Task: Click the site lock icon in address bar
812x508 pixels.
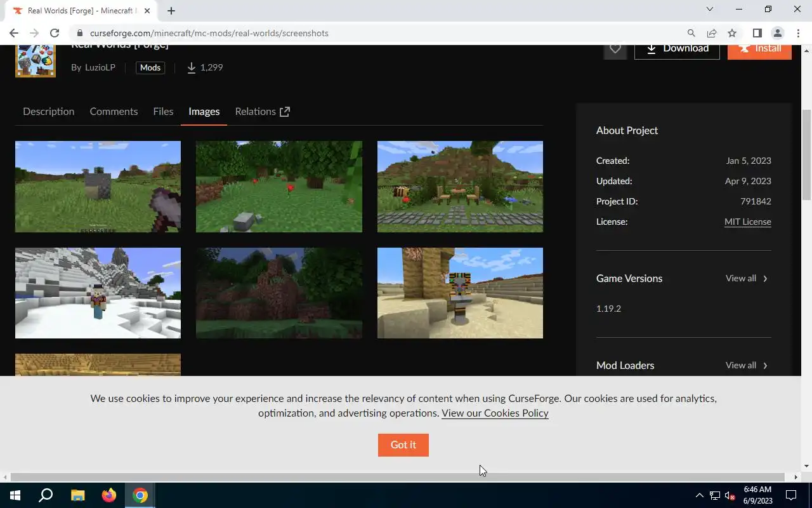Action: click(79, 33)
